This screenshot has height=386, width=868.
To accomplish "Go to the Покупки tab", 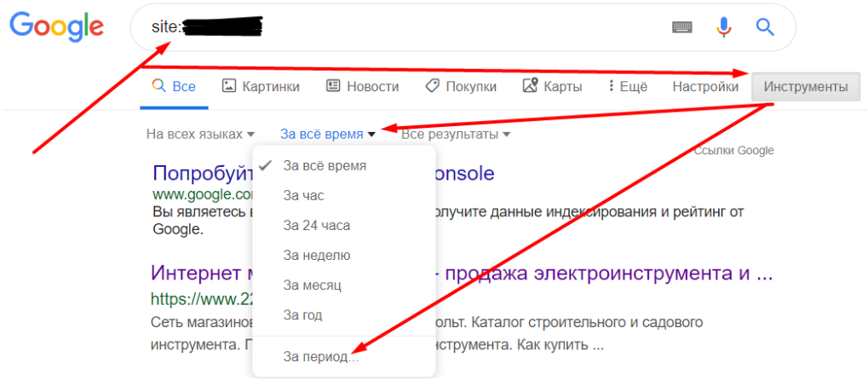I will (x=461, y=86).
